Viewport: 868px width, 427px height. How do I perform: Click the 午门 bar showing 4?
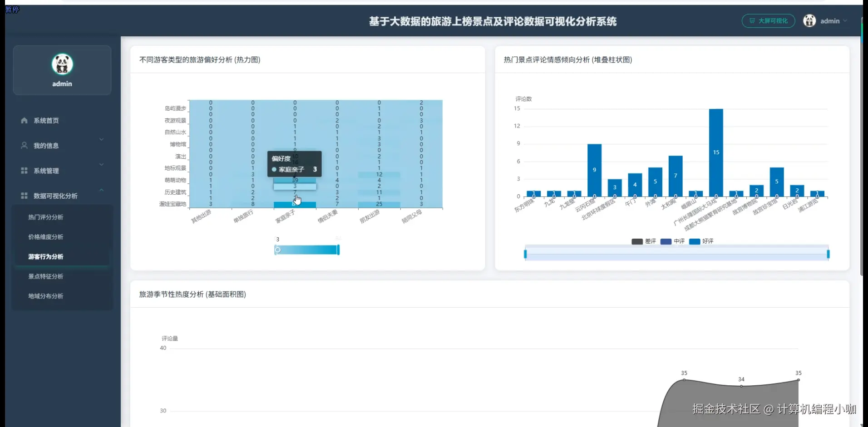click(635, 185)
